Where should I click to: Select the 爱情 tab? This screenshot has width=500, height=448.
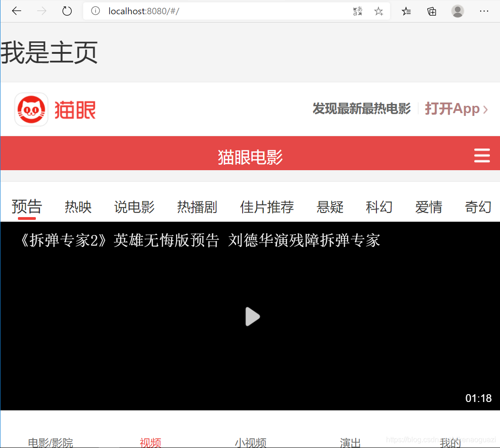[429, 207]
